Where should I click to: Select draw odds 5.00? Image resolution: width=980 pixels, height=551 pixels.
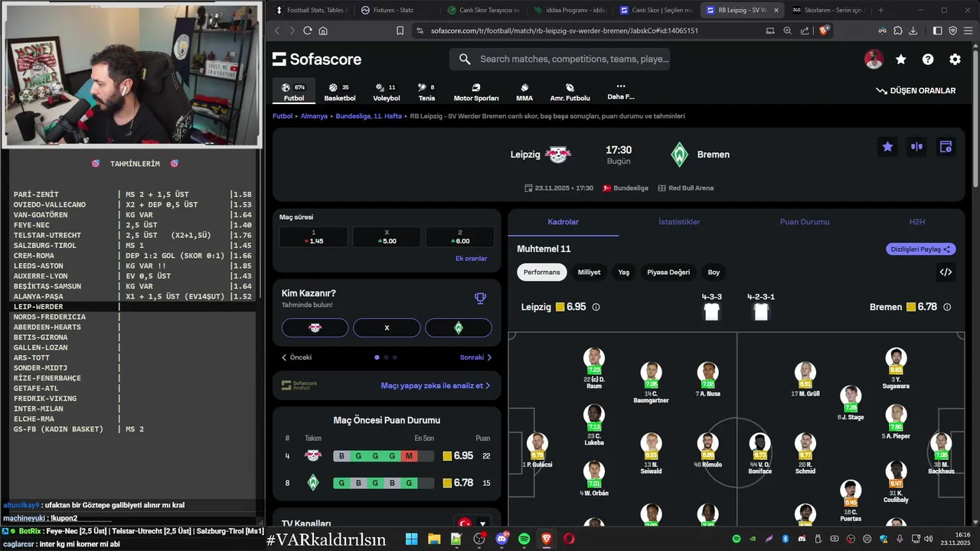click(387, 237)
